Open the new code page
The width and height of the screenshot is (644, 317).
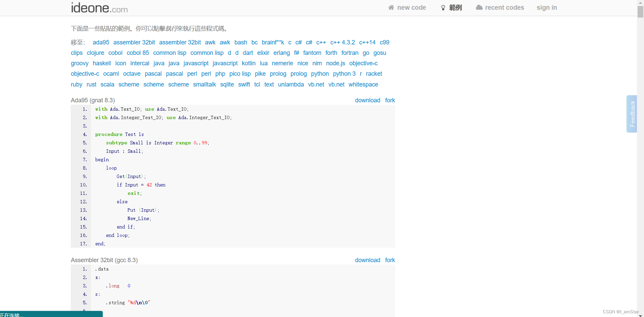412,7
